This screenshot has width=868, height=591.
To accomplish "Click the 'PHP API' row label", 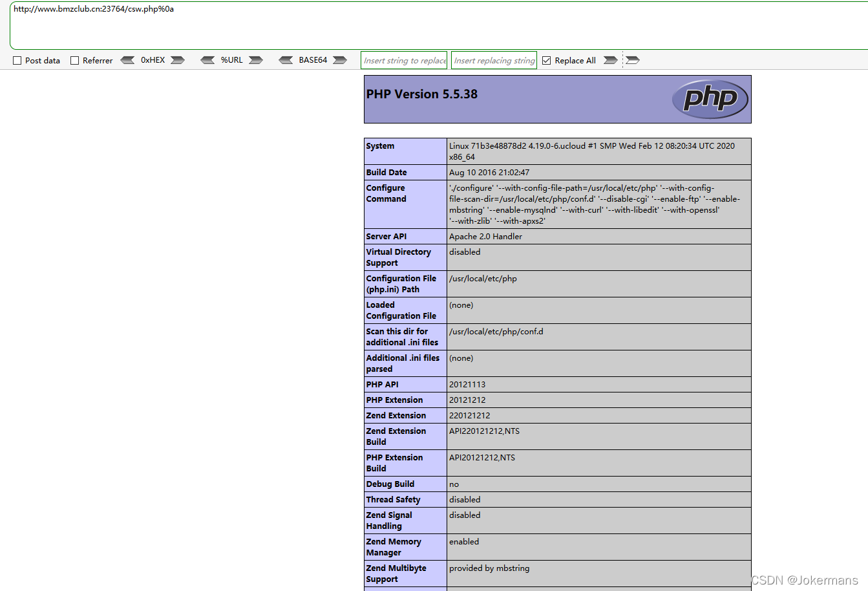I will point(382,385).
